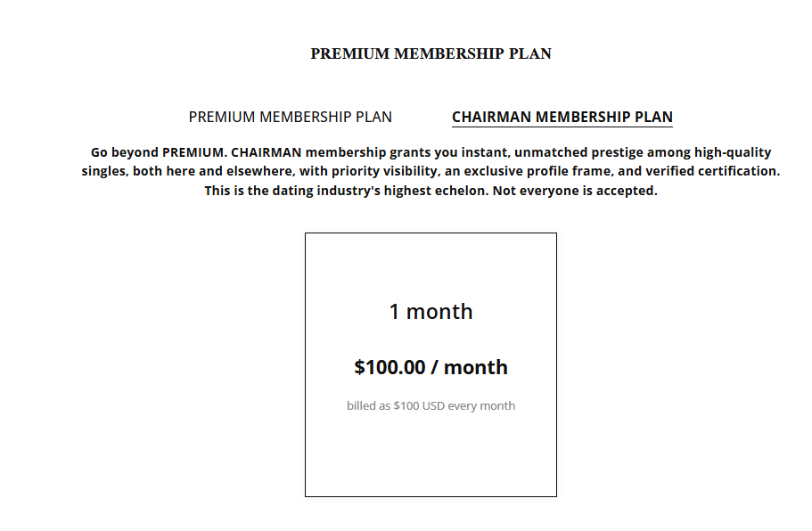The image size is (812, 531).
Task: Click the bold page heading at top
Action: [431, 53]
